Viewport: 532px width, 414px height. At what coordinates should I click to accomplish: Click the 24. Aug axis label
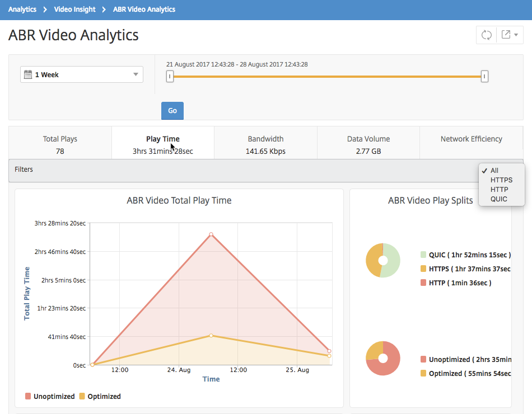(x=179, y=370)
